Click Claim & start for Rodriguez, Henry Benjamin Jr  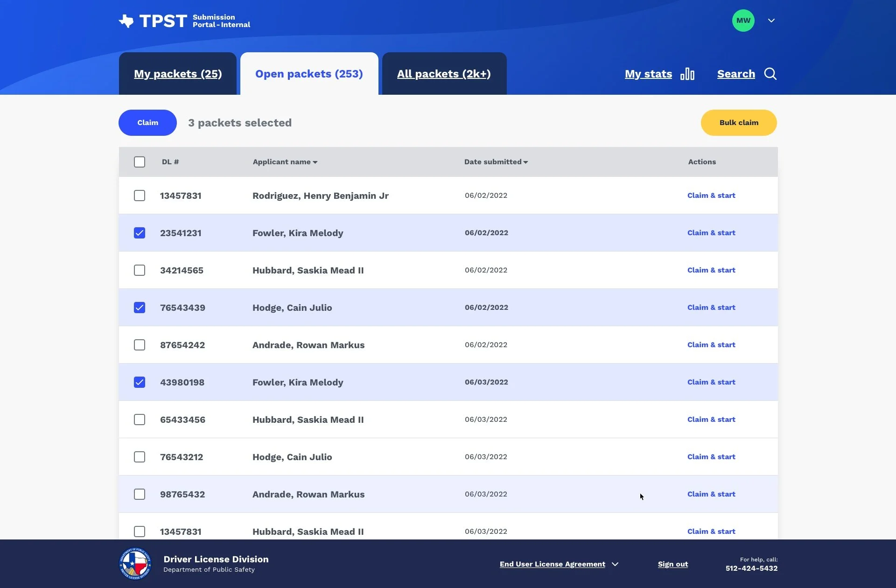click(711, 195)
